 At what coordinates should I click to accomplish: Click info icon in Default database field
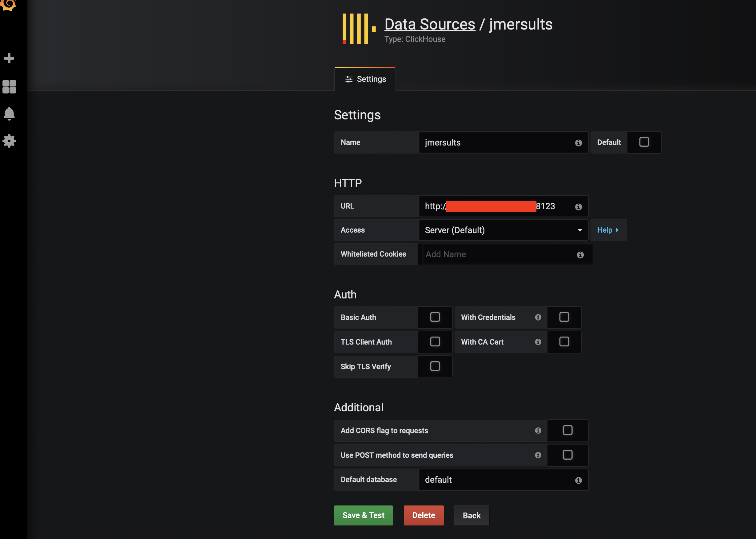(x=578, y=480)
